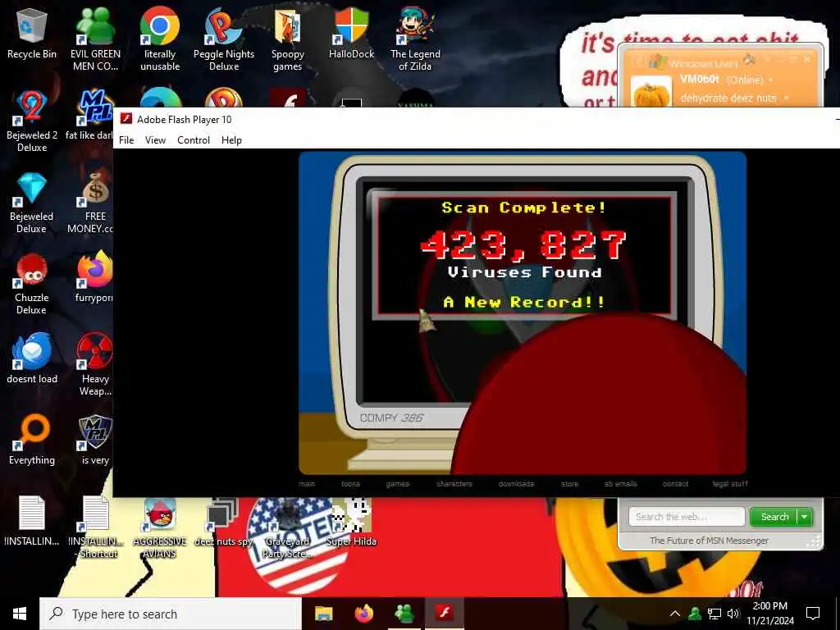
Task: Click the 'games' navigation link
Action: coord(398,484)
